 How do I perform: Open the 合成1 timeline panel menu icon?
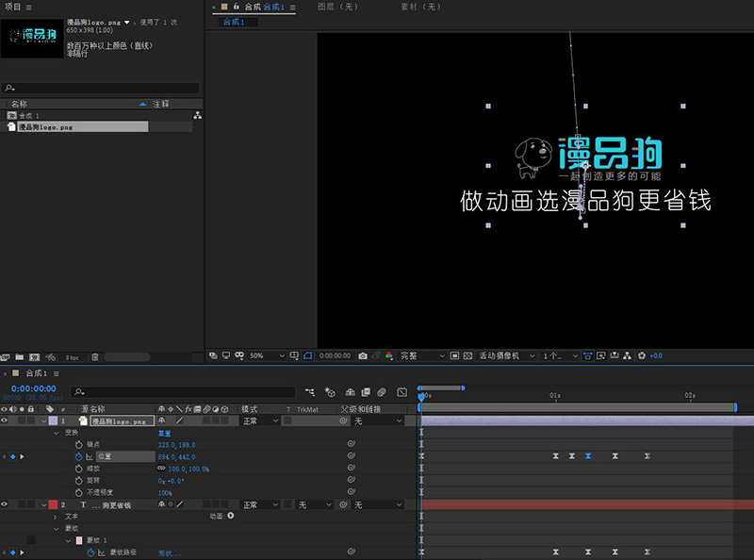click(57, 374)
